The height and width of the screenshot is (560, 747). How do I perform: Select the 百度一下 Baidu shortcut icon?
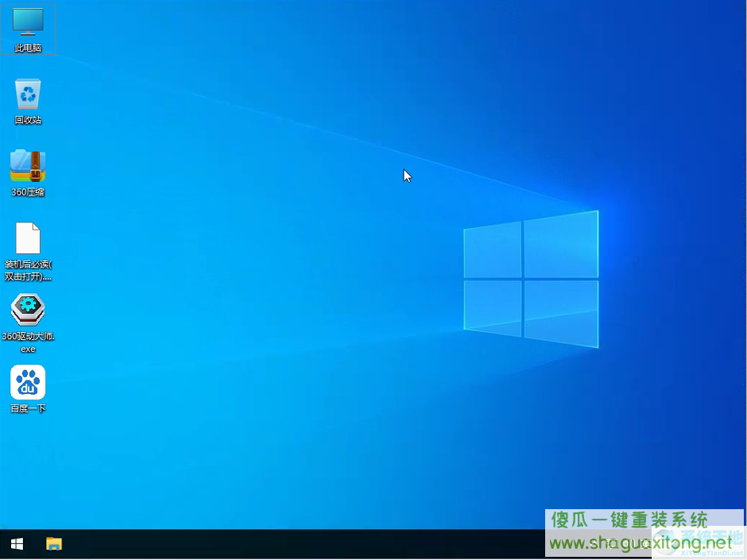[x=28, y=388]
